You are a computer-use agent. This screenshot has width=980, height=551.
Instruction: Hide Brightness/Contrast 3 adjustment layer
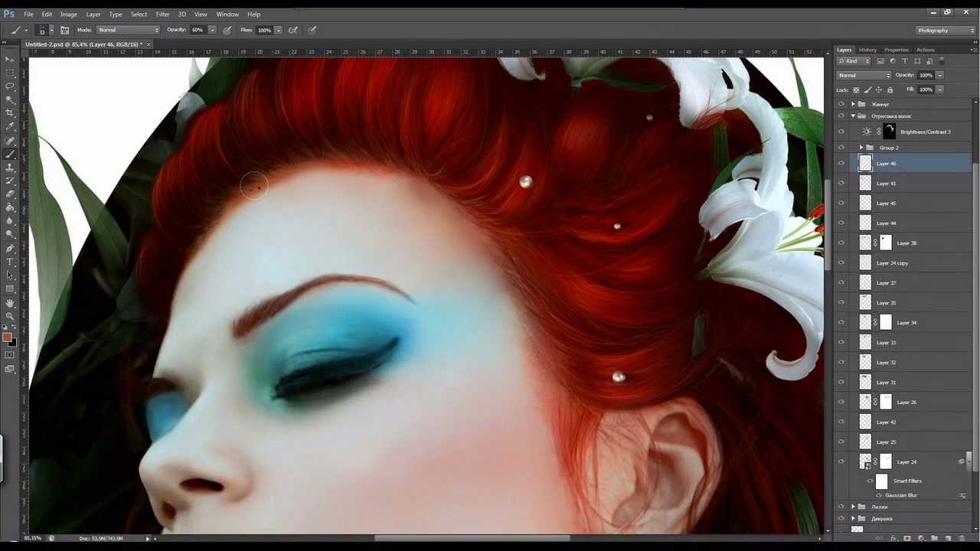(x=841, y=132)
